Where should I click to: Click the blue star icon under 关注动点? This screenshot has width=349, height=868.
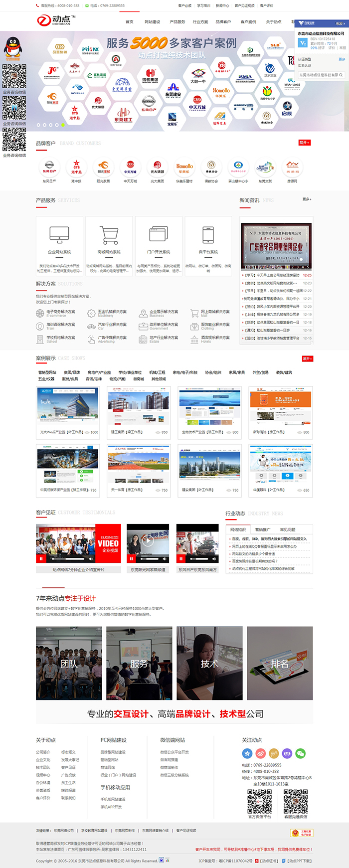click(247, 753)
